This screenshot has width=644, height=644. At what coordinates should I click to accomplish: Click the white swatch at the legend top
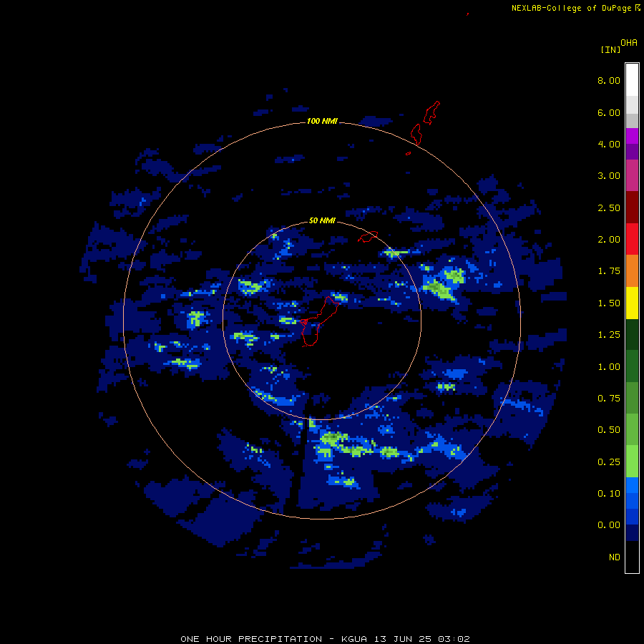(632, 80)
